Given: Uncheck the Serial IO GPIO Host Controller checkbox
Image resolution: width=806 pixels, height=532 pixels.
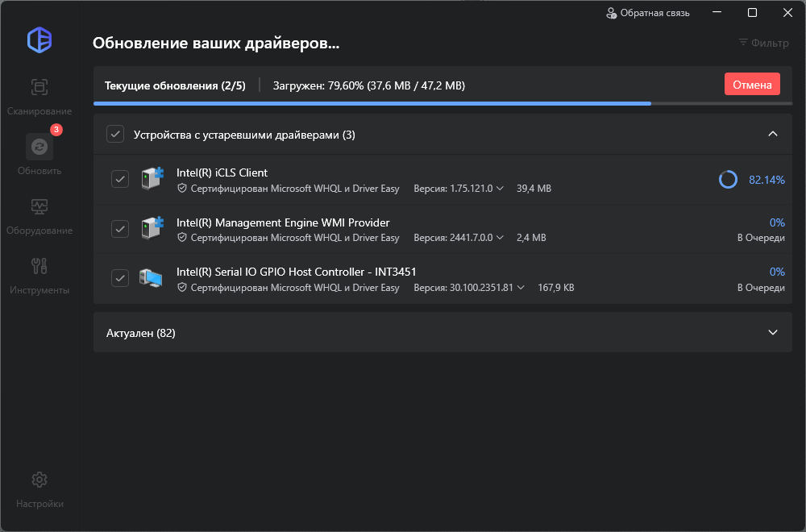Looking at the screenshot, I should pyautogui.click(x=120, y=278).
